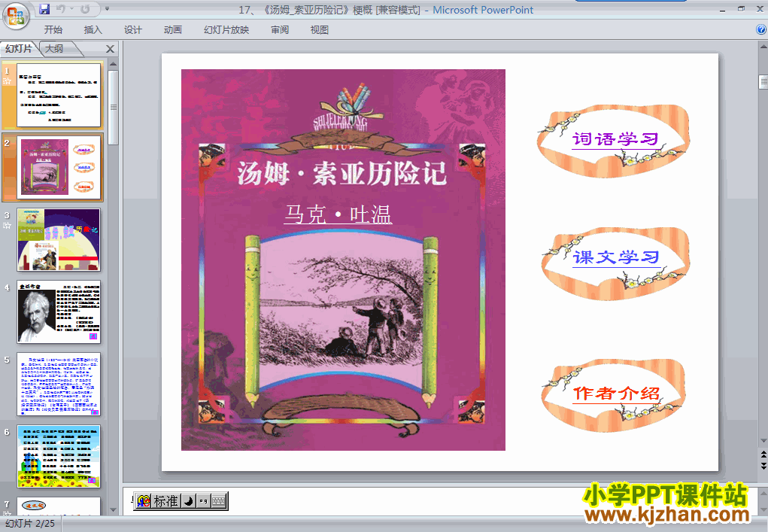The image size is (768, 532).
Task: Click the Undo arrow icon
Action: (61, 9)
